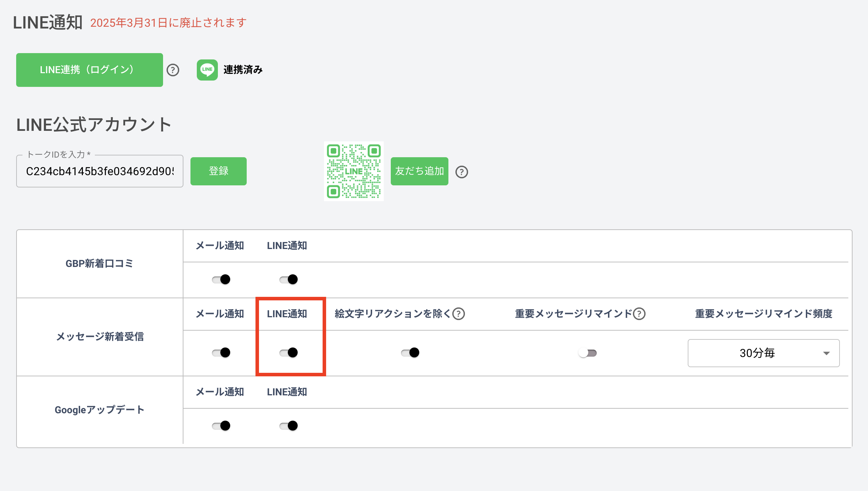The height and width of the screenshot is (491, 868).
Task: Click the green LINE logo icon
Action: tap(207, 70)
